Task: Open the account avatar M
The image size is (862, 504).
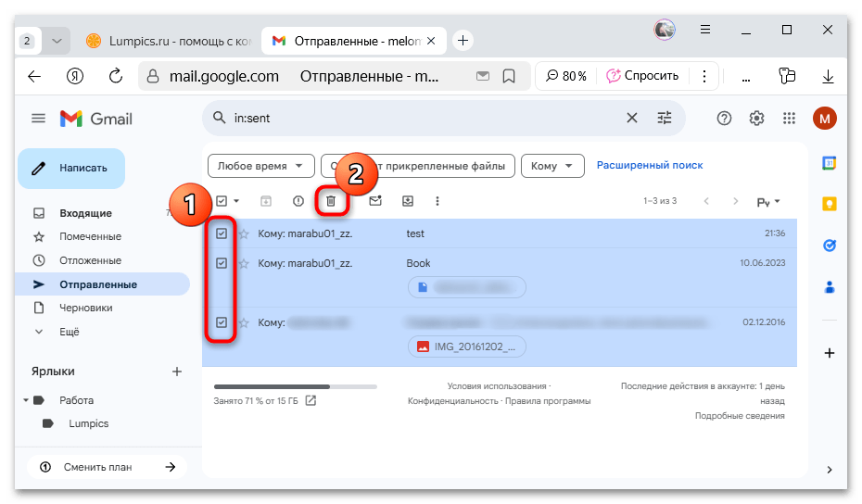Action: coord(825,119)
